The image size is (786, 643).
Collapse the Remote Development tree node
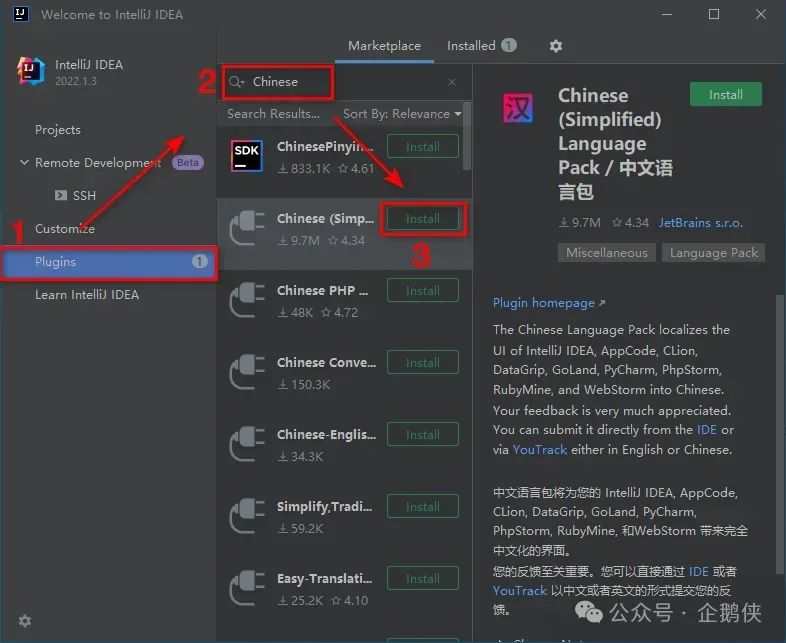coord(24,162)
